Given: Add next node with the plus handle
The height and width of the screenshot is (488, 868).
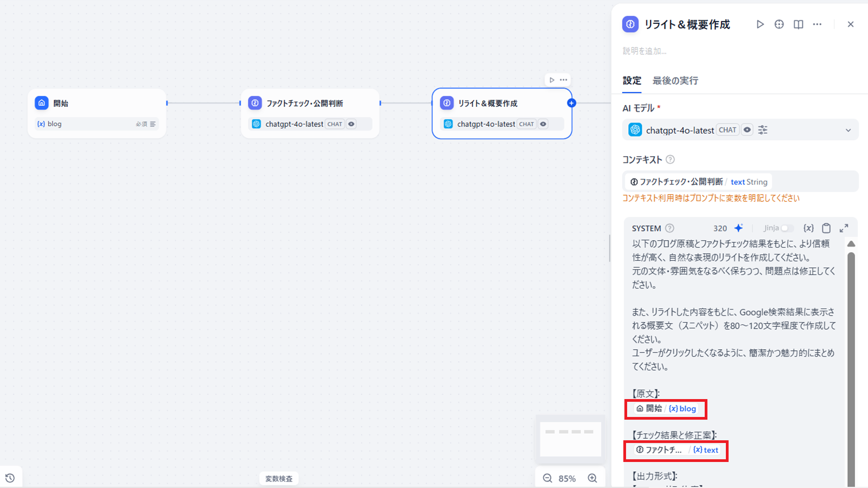Looking at the screenshot, I should [x=571, y=103].
